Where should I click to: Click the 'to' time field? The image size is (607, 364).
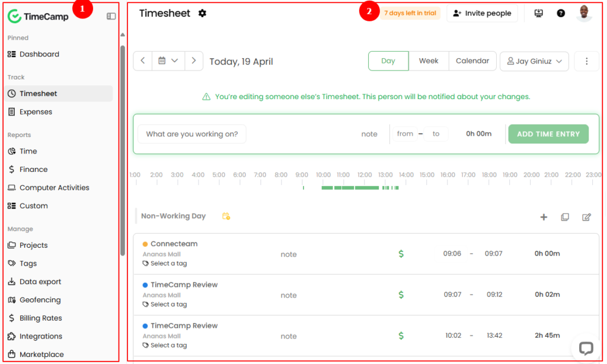tap(436, 133)
